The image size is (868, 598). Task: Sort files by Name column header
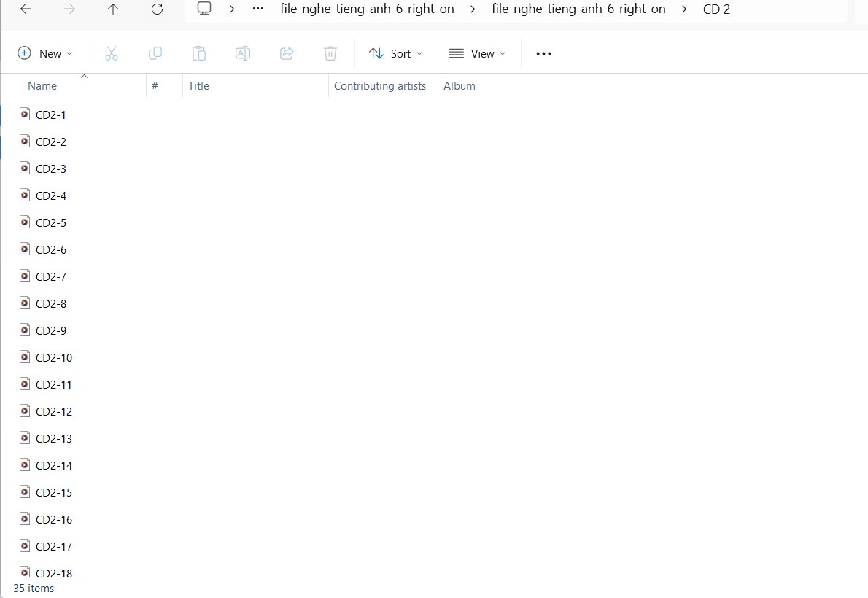click(x=42, y=86)
